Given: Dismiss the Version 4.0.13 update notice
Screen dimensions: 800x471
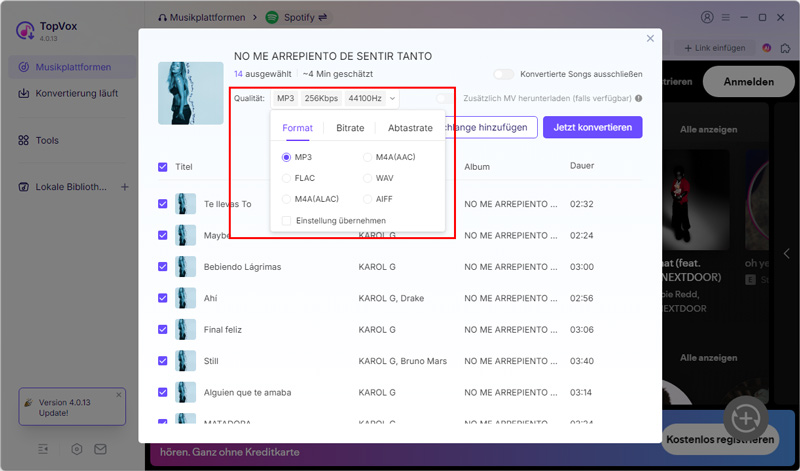Looking at the screenshot, I should [119, 394].
